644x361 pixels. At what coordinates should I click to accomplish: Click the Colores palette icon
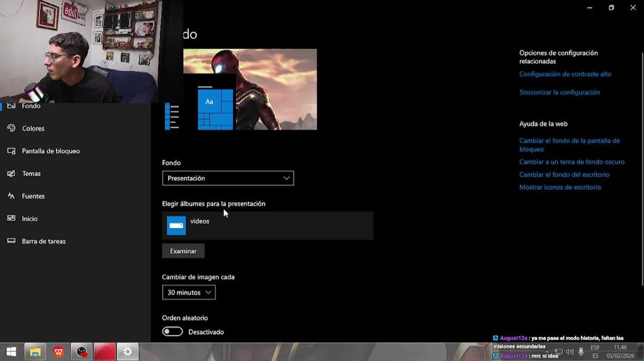point(11,128)
